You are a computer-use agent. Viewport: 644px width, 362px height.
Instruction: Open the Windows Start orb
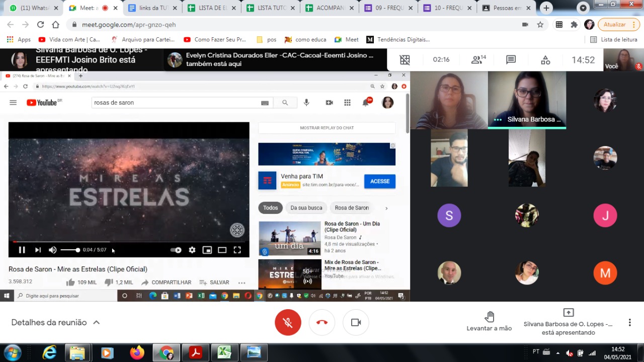[12, 352]
